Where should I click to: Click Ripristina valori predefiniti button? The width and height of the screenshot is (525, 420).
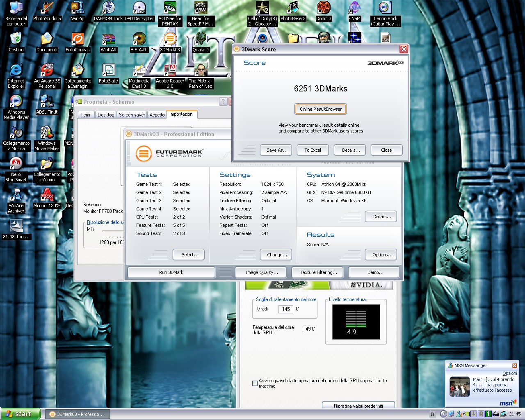(358, 405)
